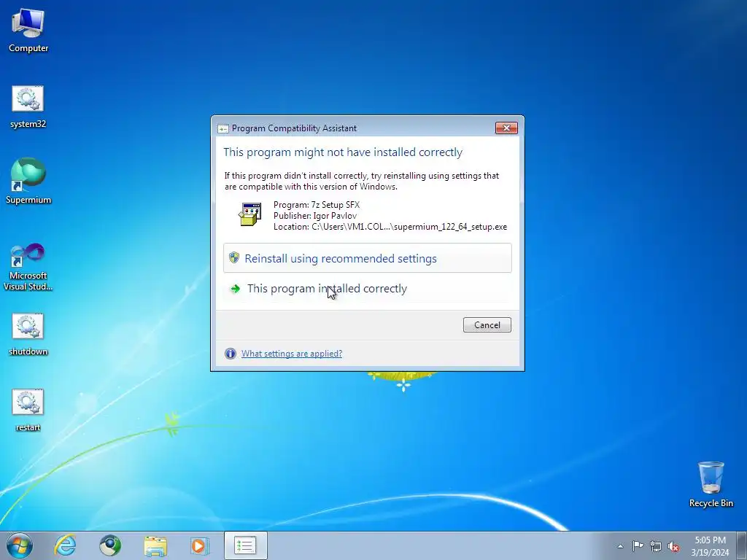The height and width of the screenshot is (560, 747).
Task: Open the Windows Start menu orb
Action: pos(20,545)
